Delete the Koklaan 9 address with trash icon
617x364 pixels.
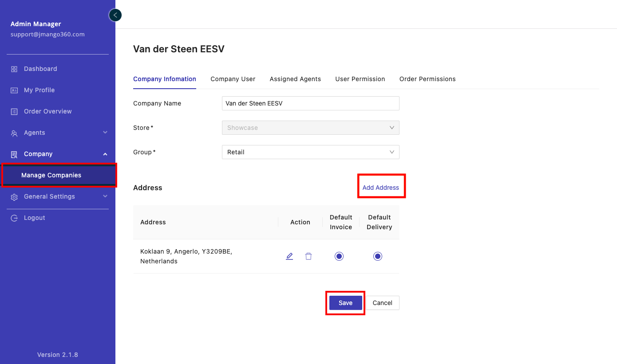pos(308,256)
